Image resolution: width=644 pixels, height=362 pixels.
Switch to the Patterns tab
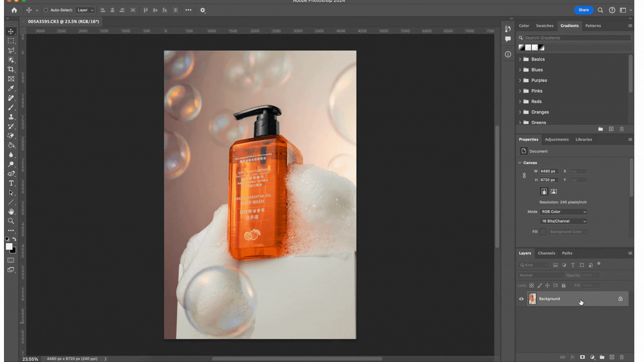[x=593, y=26]
